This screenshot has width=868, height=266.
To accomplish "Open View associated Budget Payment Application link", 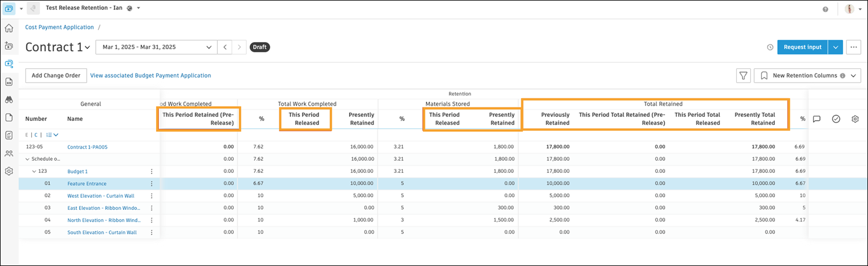I will coord(150,76).
